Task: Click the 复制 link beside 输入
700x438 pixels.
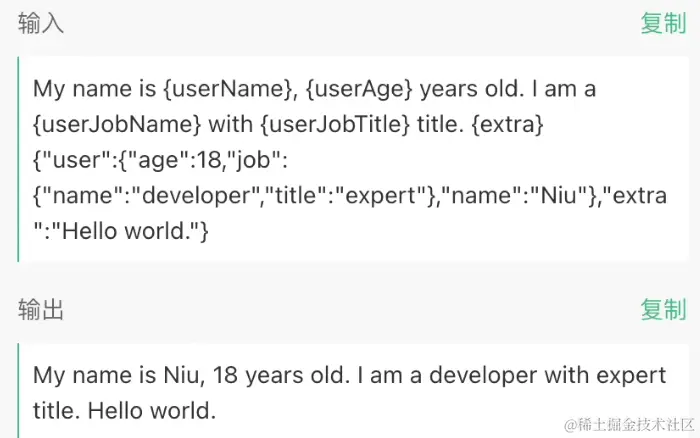Action: (662, 25)
